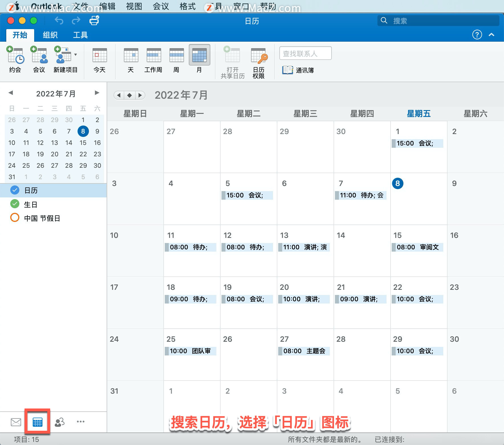The width and height of the screenshot is (504, 445).
Task: Open the July 13 11:00 演讲 event
Action: pos(304,247)
